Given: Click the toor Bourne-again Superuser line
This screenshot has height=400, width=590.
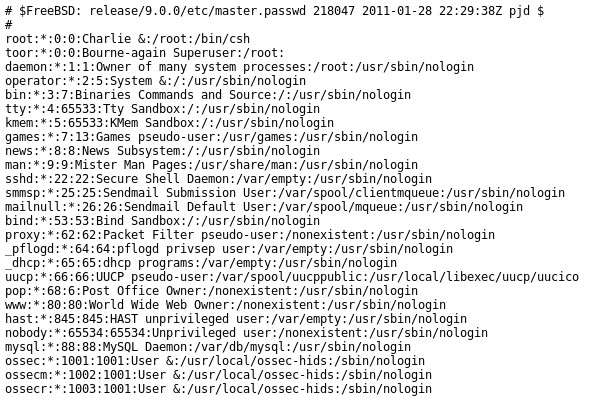Looking at the screenshot, I should [145, 53].
